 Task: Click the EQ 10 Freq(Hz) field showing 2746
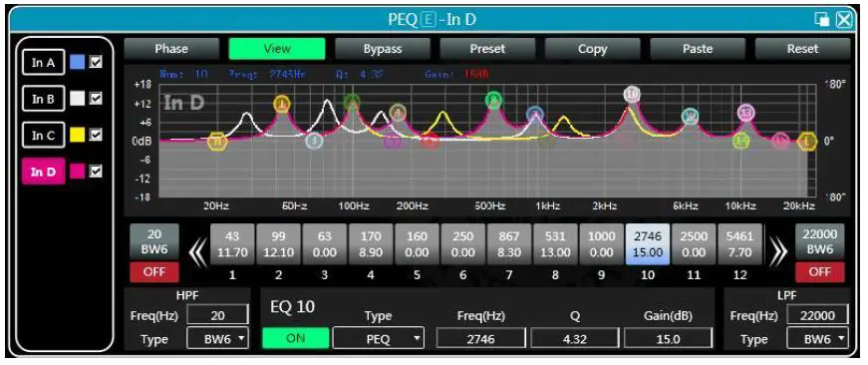[481, 338]
